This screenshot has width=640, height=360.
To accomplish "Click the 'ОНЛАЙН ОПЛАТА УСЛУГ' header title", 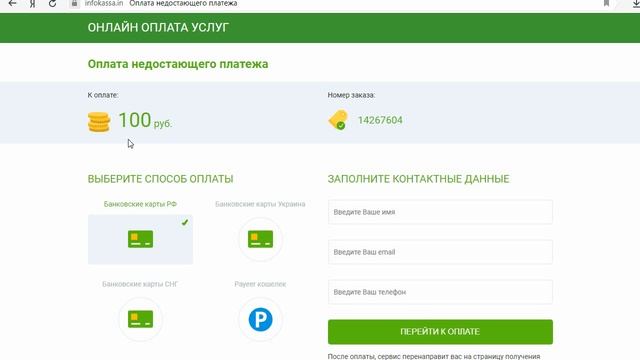I will (x=158, y=27).
